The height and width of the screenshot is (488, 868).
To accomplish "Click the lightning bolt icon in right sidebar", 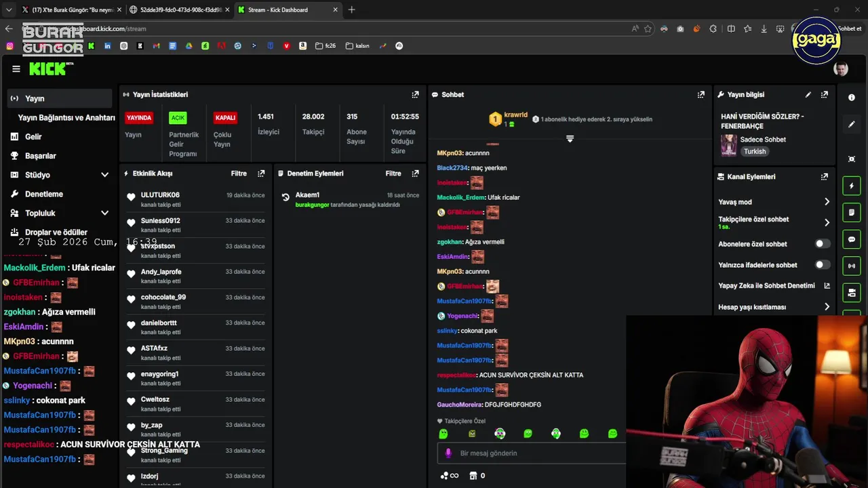I will pos(852,186).
